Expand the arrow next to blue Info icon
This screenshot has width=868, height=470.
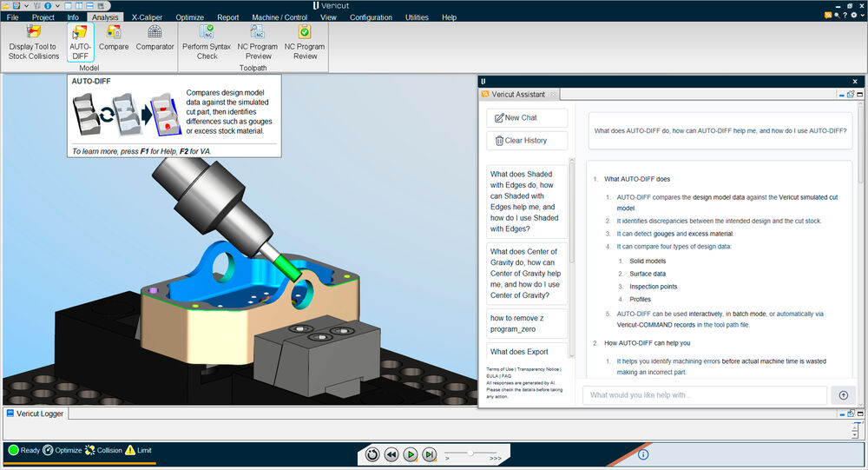pos(57,5)
